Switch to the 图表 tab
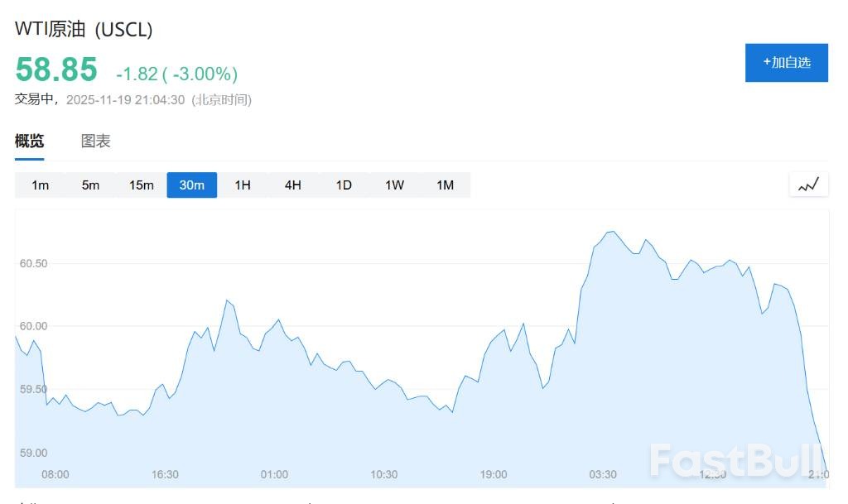848x504 pixels. (x=95, y=140)
